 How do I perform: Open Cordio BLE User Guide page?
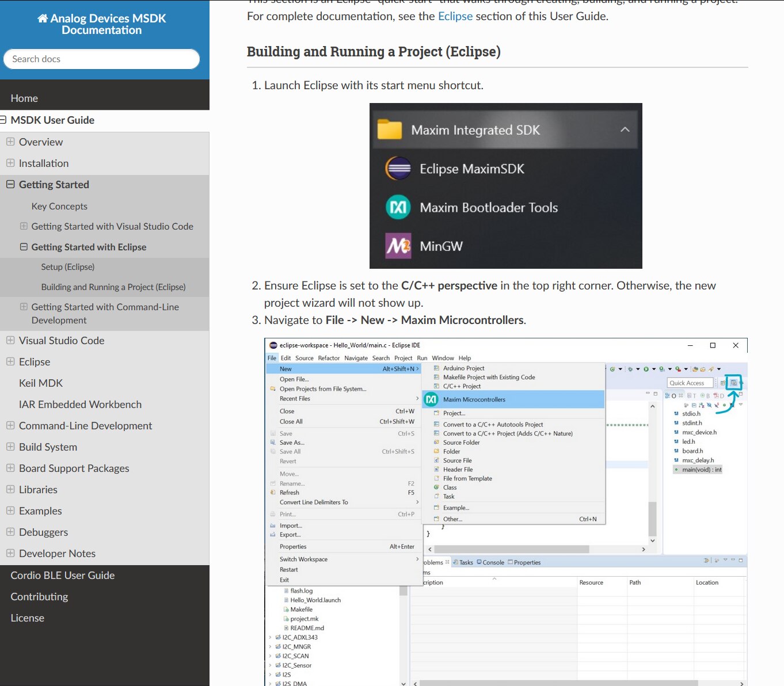[63, 576]
